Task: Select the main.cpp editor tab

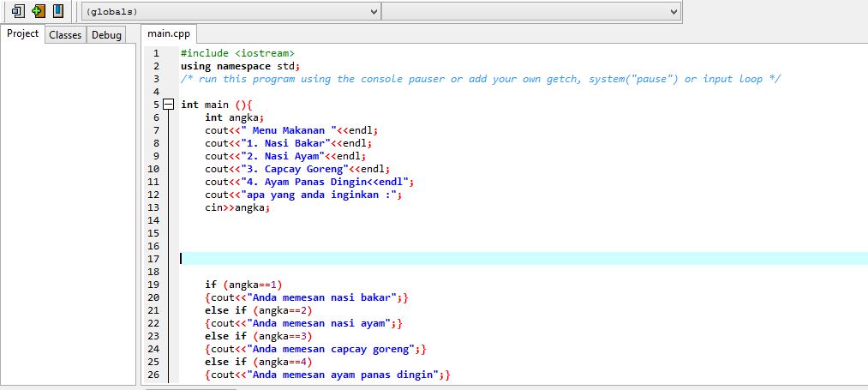Action: tap(168, 33)
